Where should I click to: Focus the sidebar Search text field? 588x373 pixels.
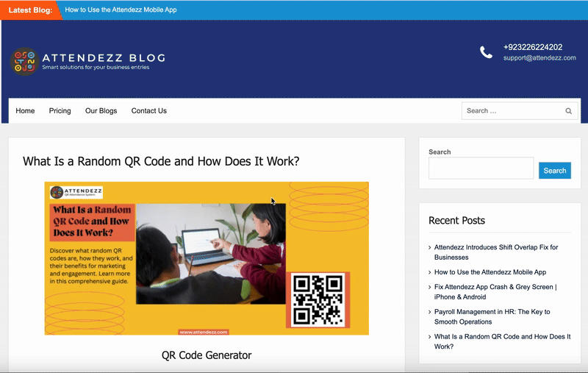(x=481, y=168)
